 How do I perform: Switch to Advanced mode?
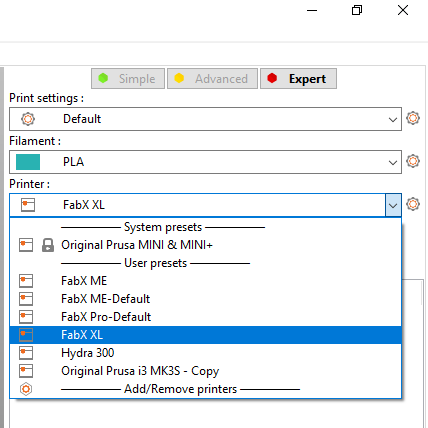coord(212,79)
